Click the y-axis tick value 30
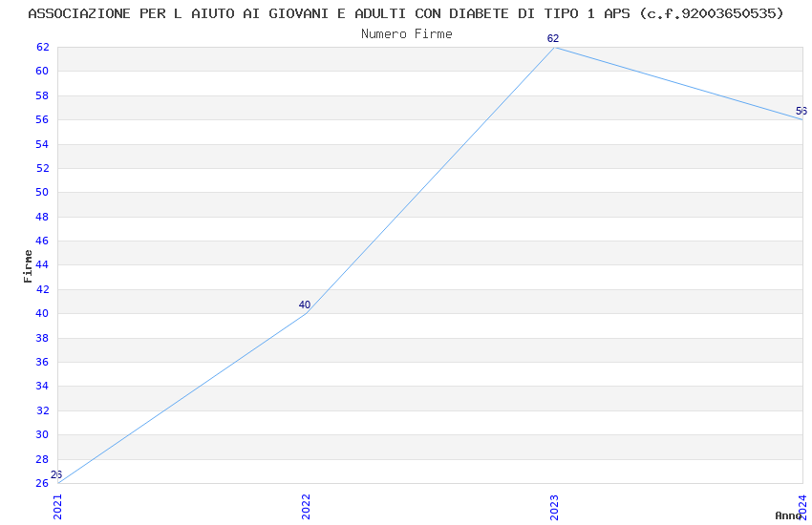812x525 pixels. [42, 434]
